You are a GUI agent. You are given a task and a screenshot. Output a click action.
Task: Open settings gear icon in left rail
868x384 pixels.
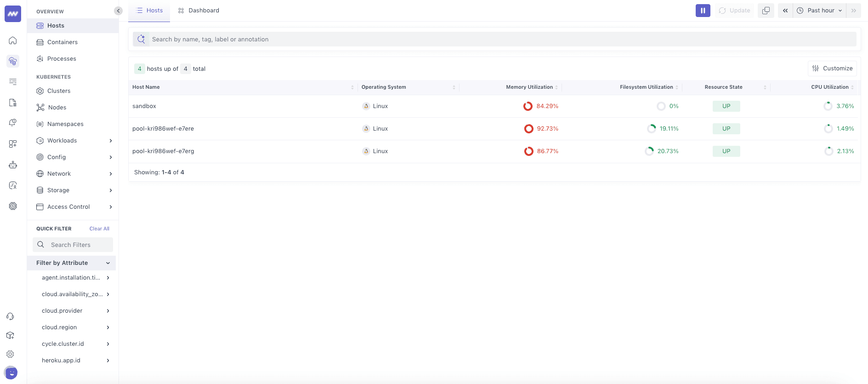pyautogui.click(x=10, y=354)
